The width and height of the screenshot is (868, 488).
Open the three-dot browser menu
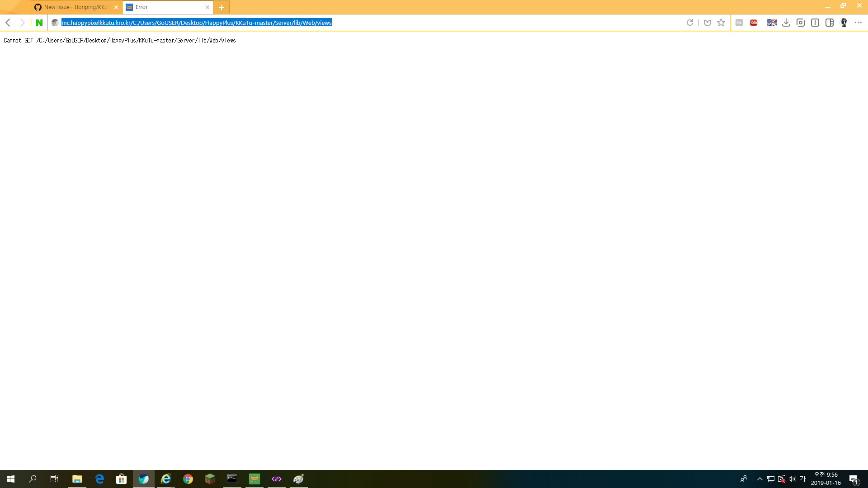(x=858, y=23)
